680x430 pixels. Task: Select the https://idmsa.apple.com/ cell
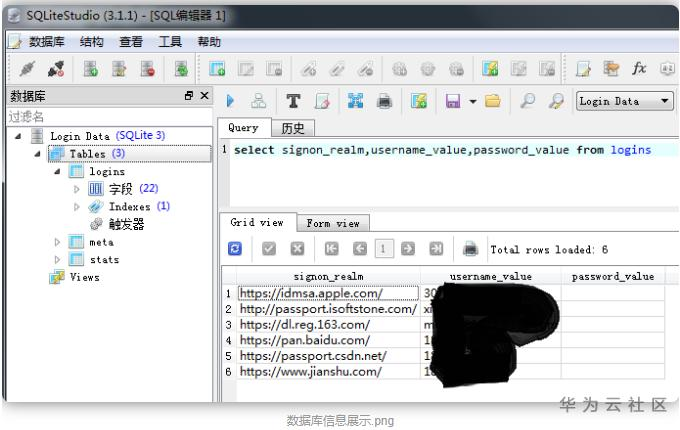point(328,293)
